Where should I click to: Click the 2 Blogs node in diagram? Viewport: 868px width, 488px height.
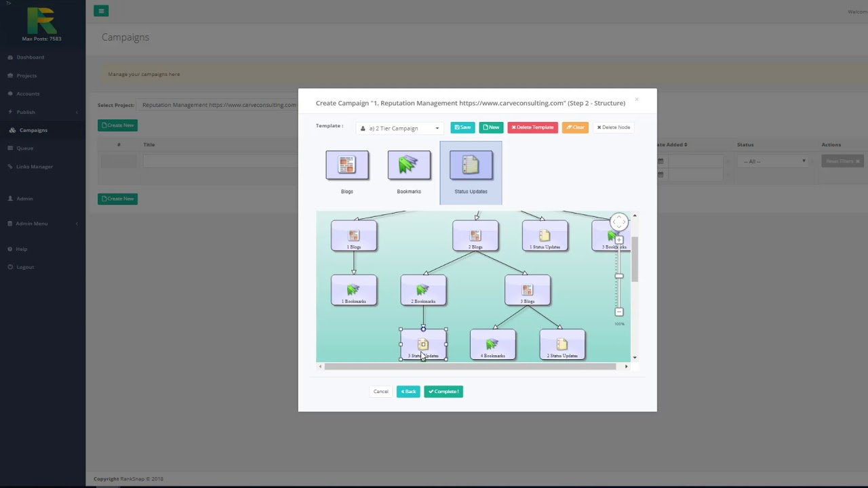coord(475,236)
